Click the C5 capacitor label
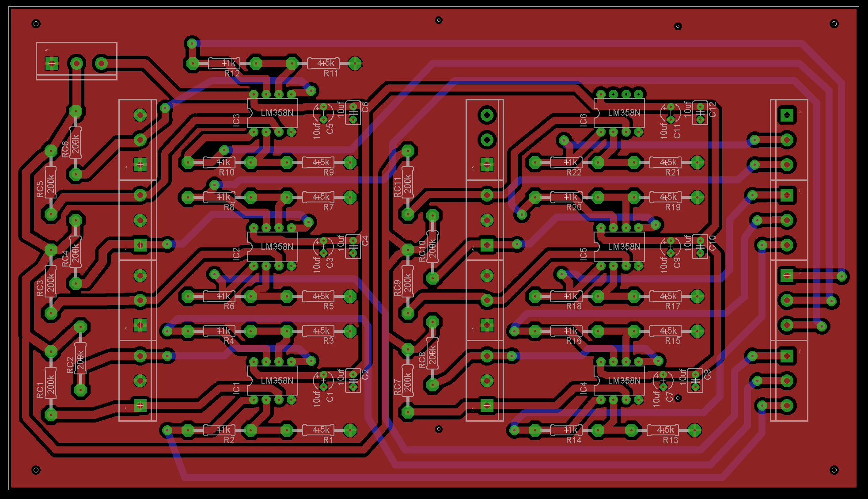868x499 pixels. 330,129
